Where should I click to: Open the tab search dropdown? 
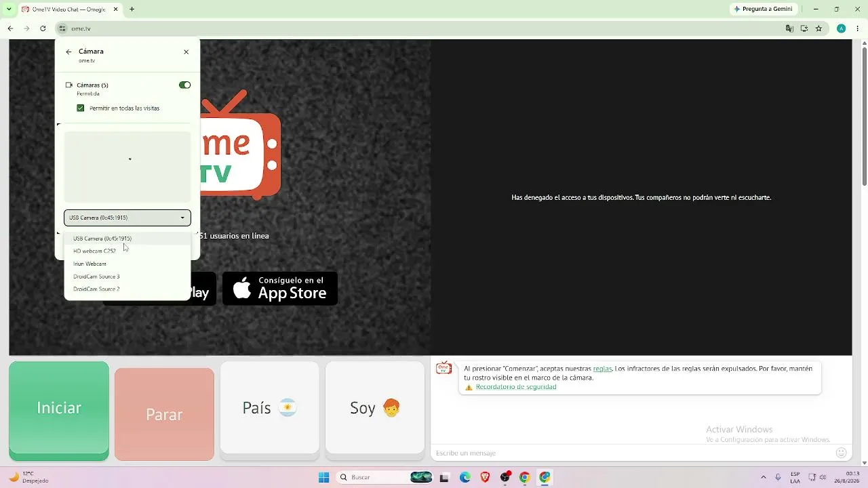[9, 9]
